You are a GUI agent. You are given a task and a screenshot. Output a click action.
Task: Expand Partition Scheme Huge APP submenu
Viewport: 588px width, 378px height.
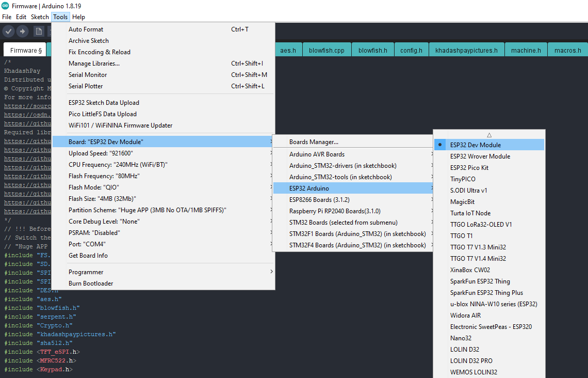(164, 210)
